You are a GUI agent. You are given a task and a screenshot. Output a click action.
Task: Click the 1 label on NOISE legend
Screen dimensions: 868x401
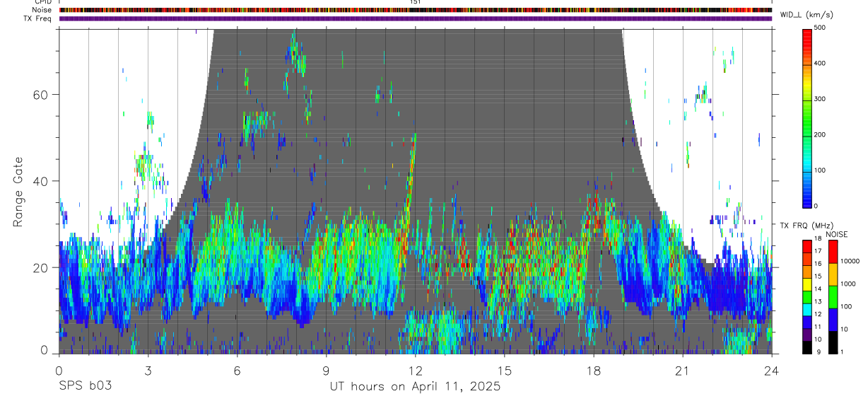tap(843, 352)
